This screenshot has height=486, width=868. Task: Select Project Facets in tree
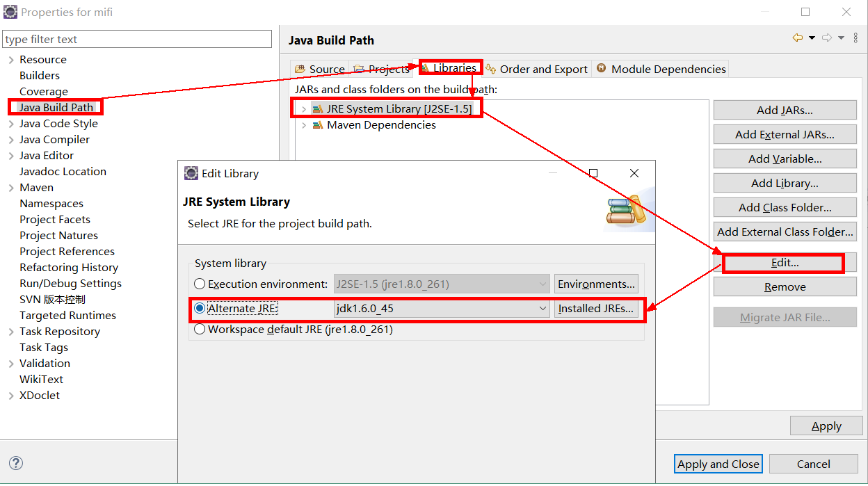pos(55,220)
